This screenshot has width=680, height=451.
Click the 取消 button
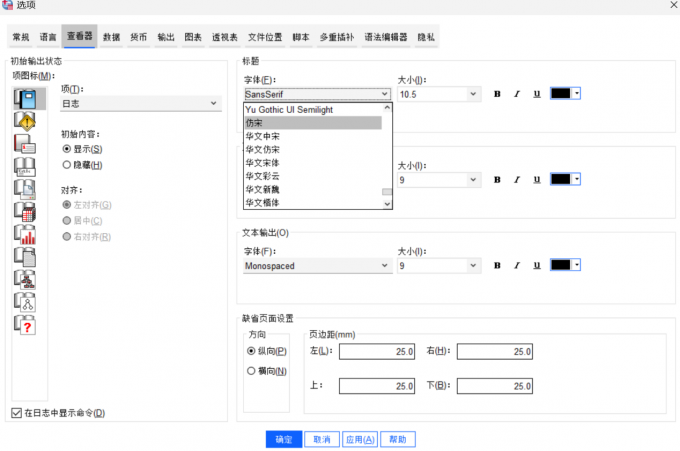tap(322, 439)
